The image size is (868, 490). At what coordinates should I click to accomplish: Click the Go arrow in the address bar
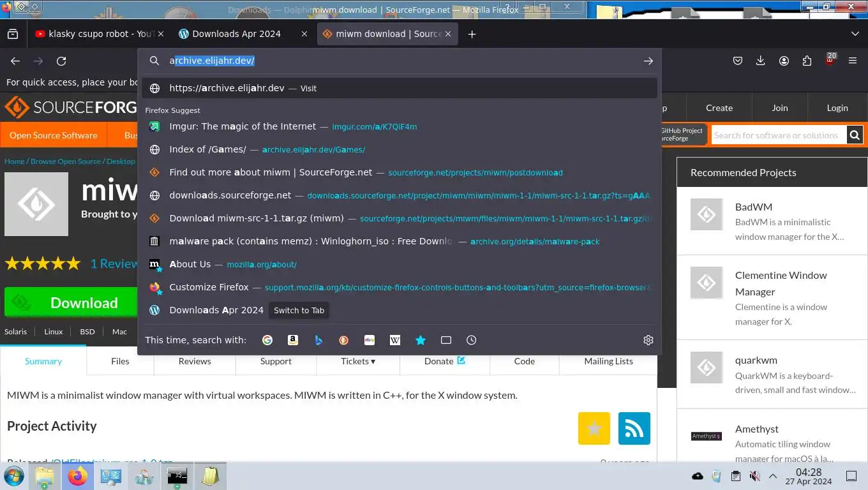click(x=648, y=61)
